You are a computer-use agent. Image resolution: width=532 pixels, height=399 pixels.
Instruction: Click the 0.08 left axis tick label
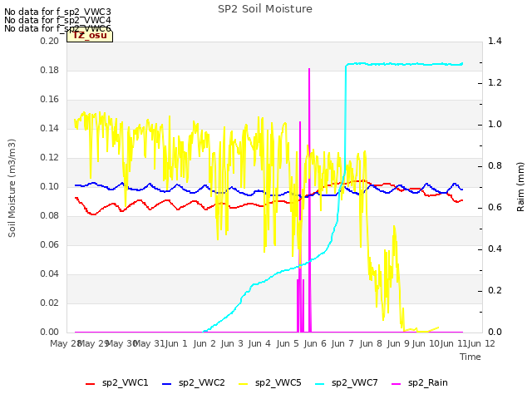click(49, 216)
